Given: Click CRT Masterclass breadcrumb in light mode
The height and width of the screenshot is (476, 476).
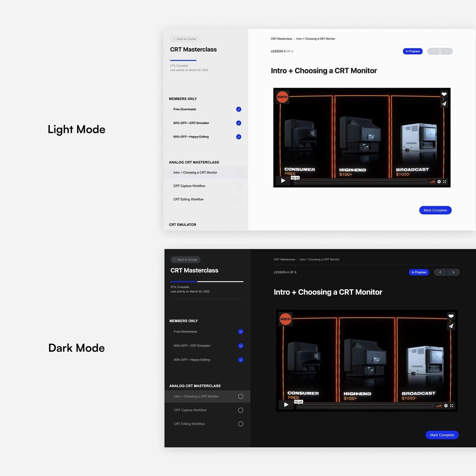Looking at the screenshot, I should pyautogui.click(x=281, y=39).
